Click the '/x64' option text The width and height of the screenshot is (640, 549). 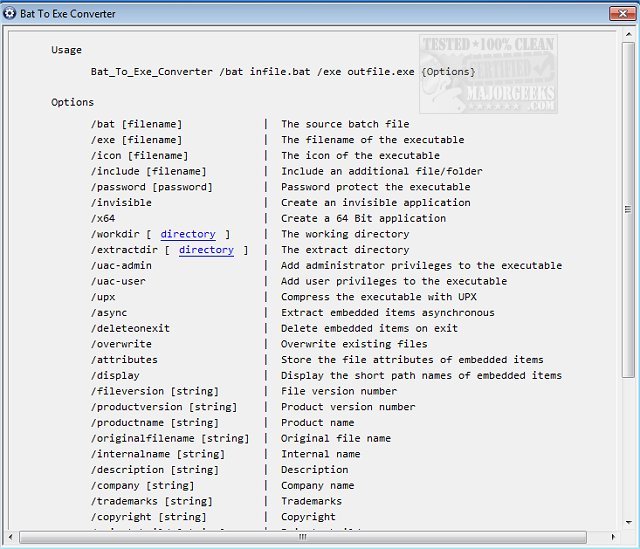point(103,218)
